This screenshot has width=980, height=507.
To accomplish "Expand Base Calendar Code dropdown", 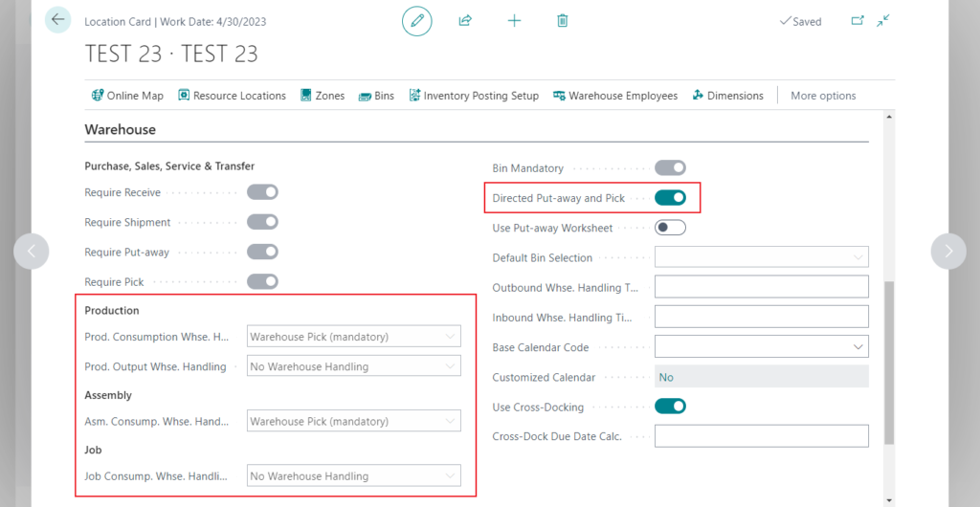I will [x=761, y=346].
